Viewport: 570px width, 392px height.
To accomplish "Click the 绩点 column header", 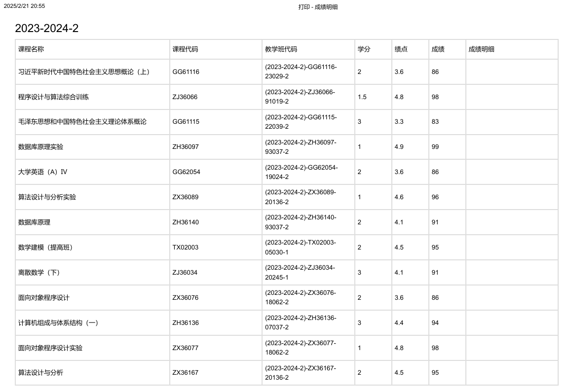I will pos(401,49).
